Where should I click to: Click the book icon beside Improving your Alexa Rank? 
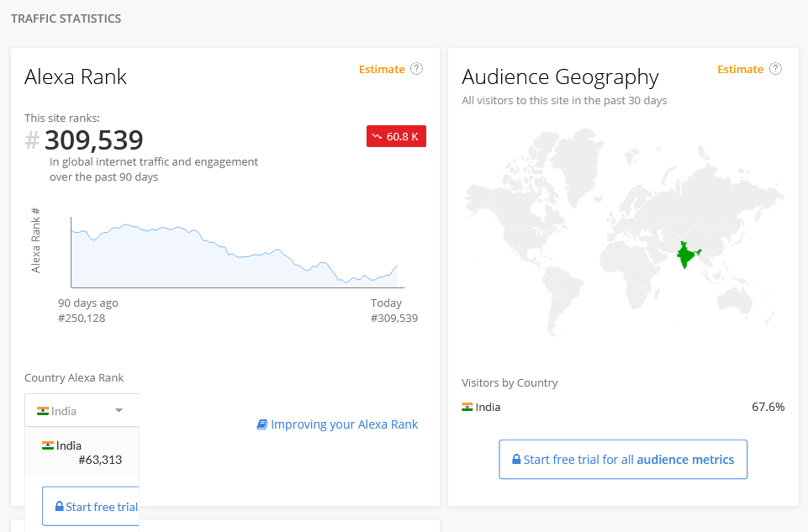pos(262,424)
